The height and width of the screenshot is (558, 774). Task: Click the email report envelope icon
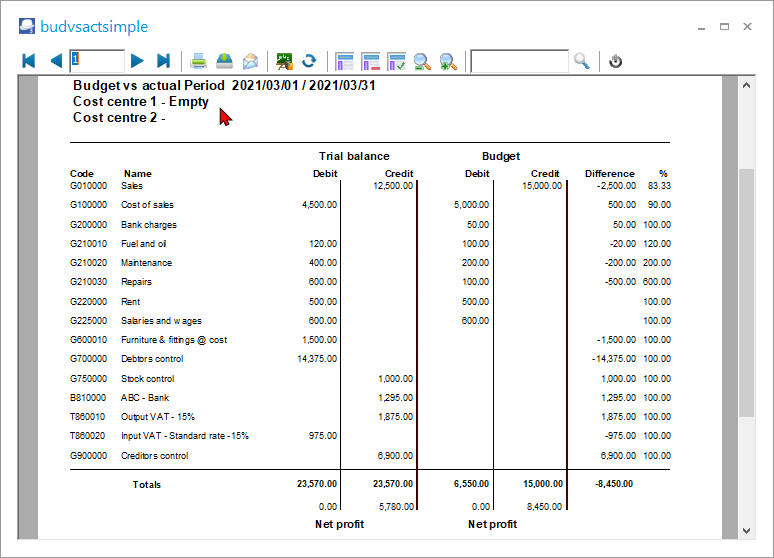coord(251,61)
